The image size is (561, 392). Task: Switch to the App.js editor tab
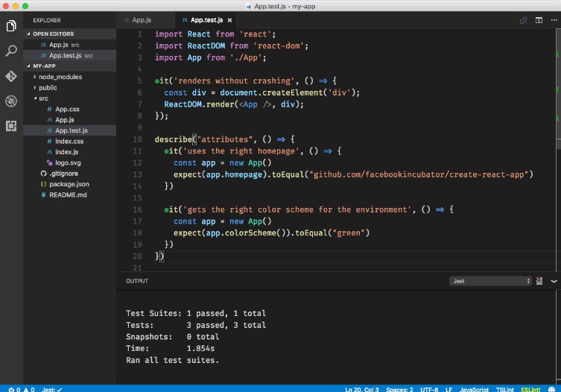point(142,19)
